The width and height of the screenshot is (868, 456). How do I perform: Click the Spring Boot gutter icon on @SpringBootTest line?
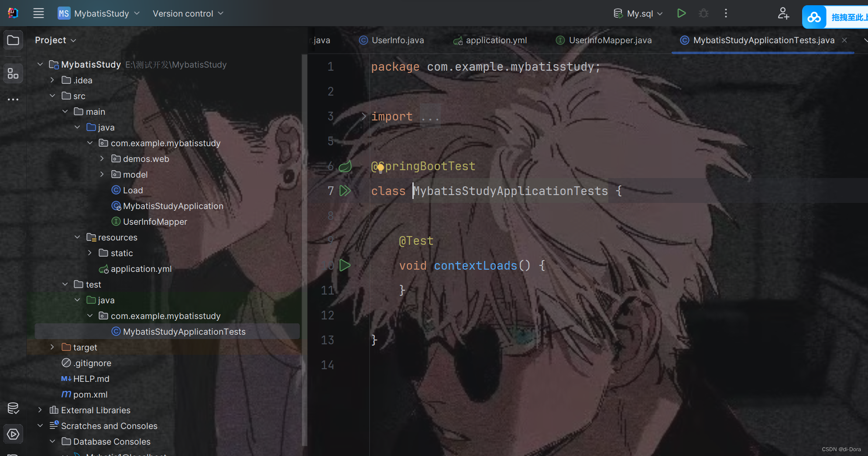coord(345,166)
